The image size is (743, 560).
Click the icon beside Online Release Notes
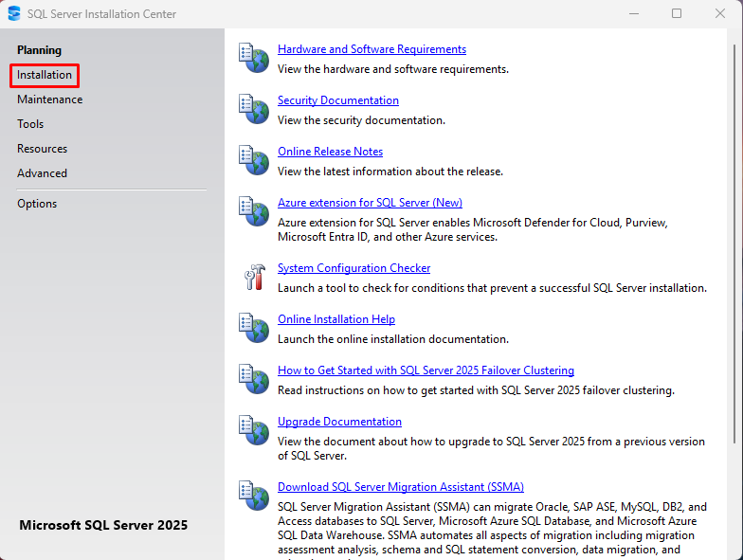[254, 160]
